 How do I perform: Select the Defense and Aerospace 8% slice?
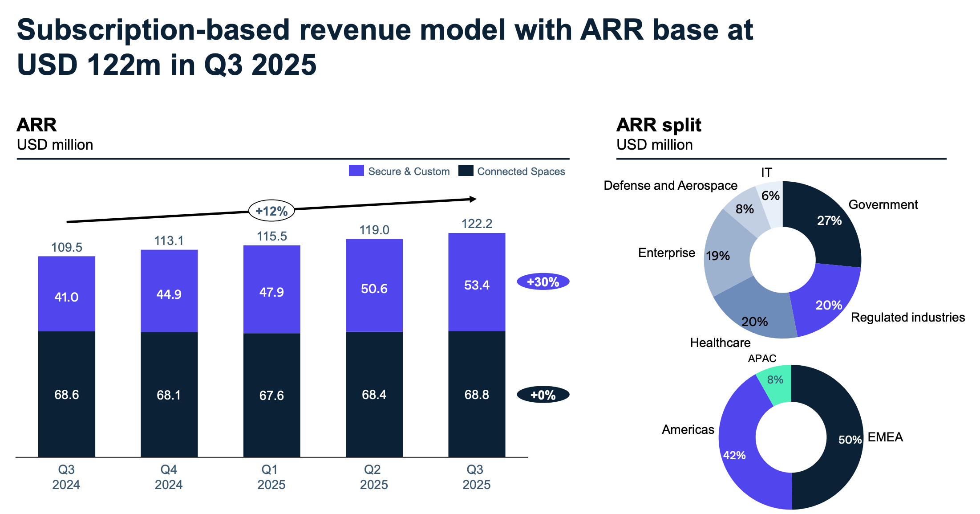(x=745, y=209)
